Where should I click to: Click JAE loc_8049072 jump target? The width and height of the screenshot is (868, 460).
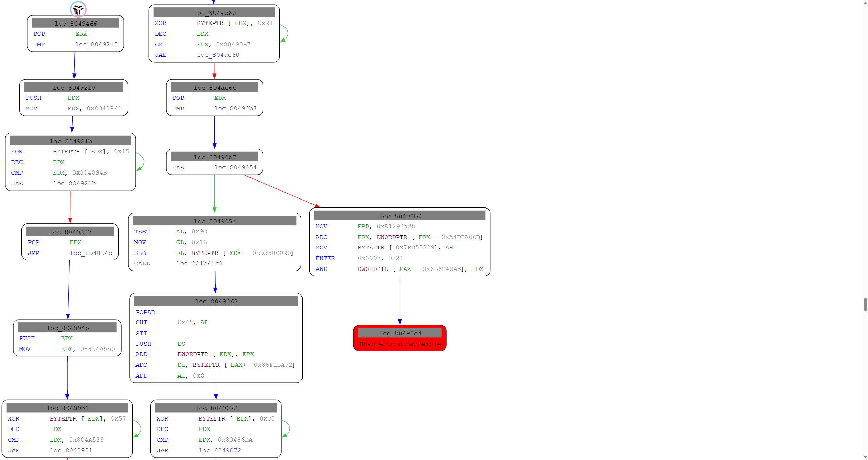[220, 450]
